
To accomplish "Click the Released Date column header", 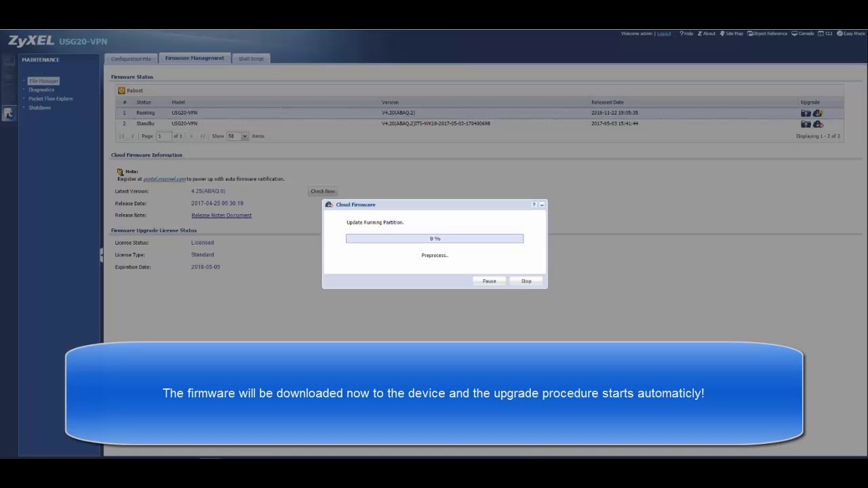I will pyautogui.click(x=608, y=102).
